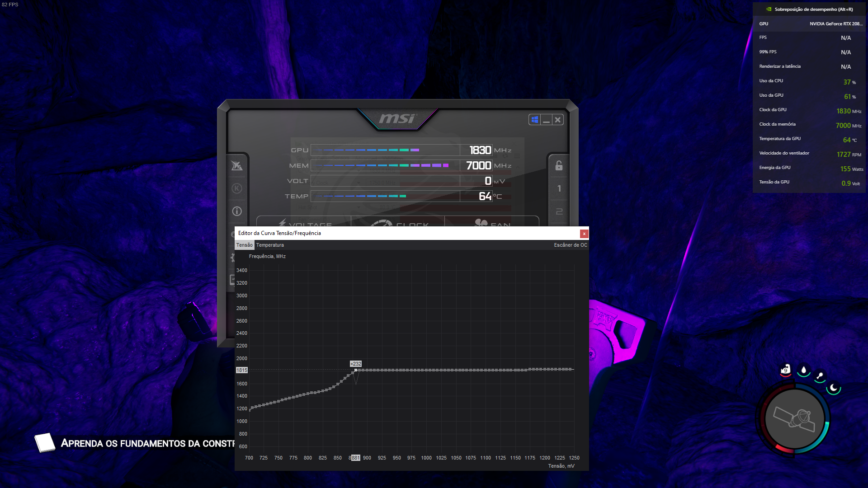Open the information panel icon
Screen dimensions: 868x488
coord(237,211)
